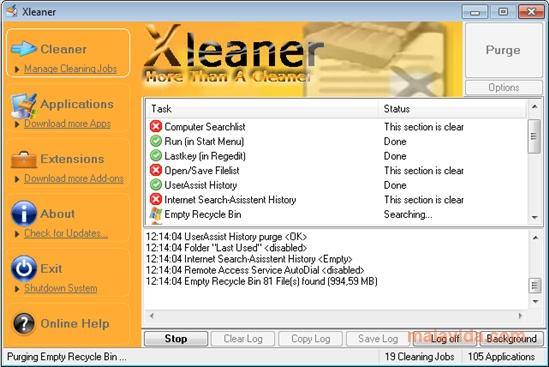The image size is (549, 367).
Task: Click '105 Applications' in status bar
Action: point(501,356)
